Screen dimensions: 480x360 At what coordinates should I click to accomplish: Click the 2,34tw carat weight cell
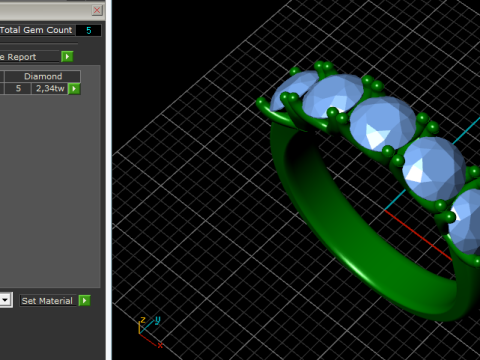(50, 89)
